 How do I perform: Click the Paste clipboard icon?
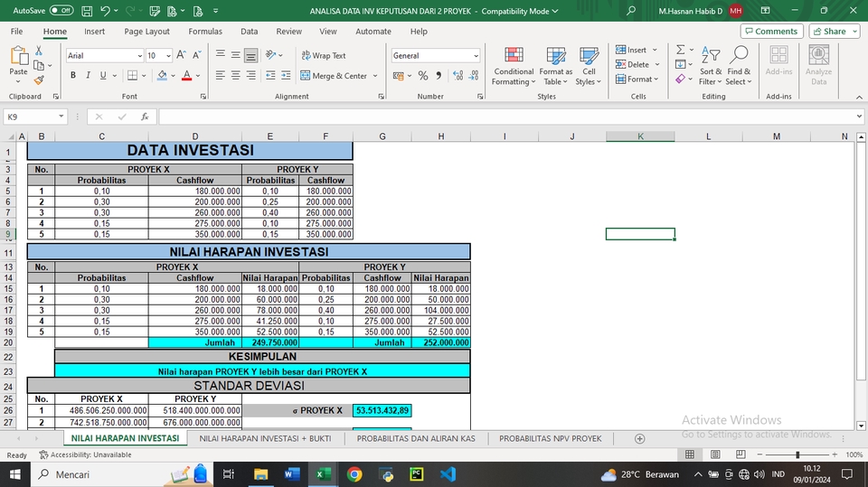[18, 56]
